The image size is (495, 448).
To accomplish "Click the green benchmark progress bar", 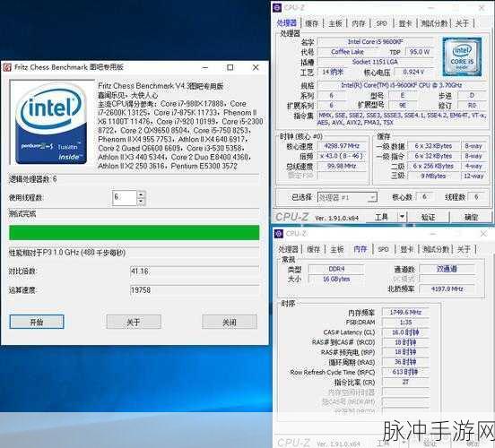I will (x=135, y=233).
